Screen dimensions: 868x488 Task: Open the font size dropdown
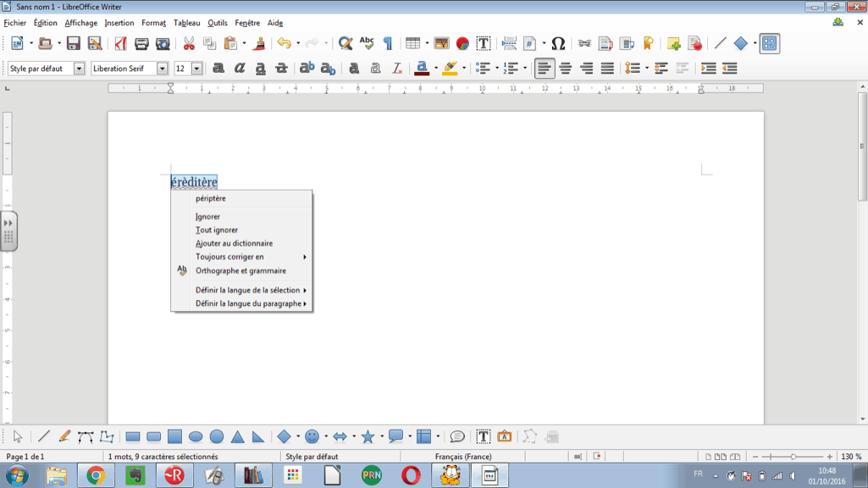[x=196, y=68]
